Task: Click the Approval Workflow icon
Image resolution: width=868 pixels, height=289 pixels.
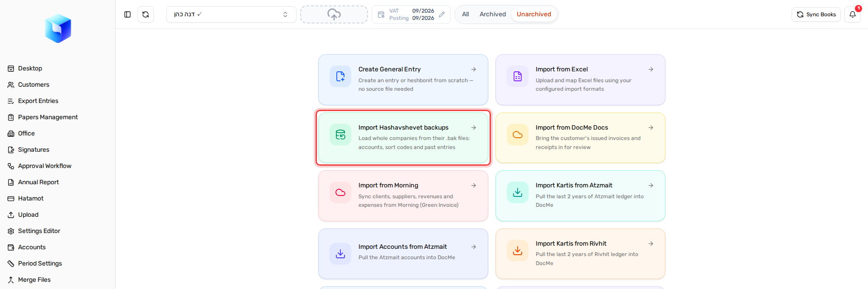Action: pos(11,166)
